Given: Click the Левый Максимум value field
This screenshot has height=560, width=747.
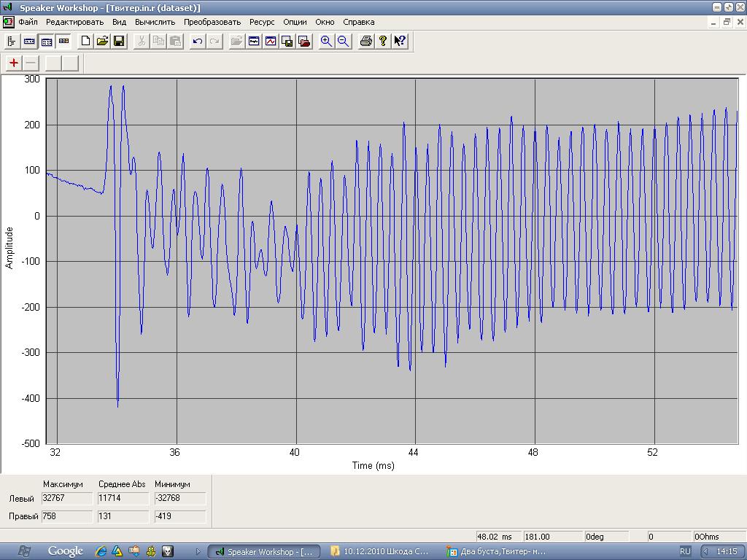Looking at the screenshot, I should coord(67,498).
